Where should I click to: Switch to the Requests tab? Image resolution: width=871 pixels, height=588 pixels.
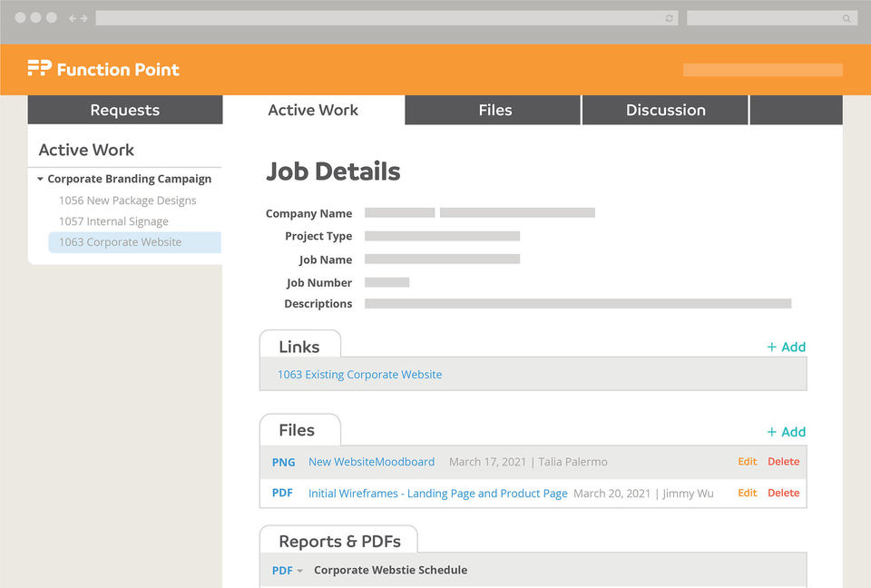124,110
